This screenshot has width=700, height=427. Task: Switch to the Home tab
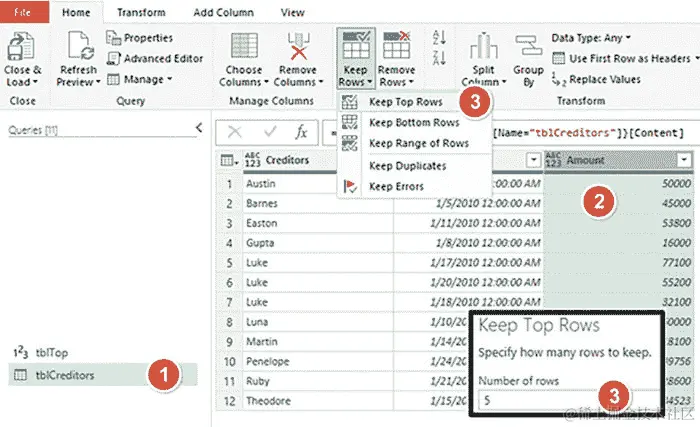coord(76,13)
